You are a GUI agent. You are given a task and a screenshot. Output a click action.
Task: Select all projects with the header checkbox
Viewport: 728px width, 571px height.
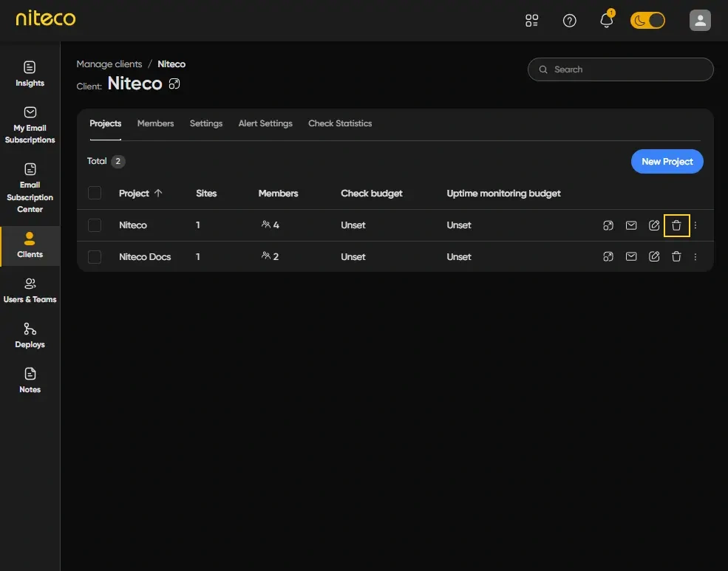(x=95, y=193)
